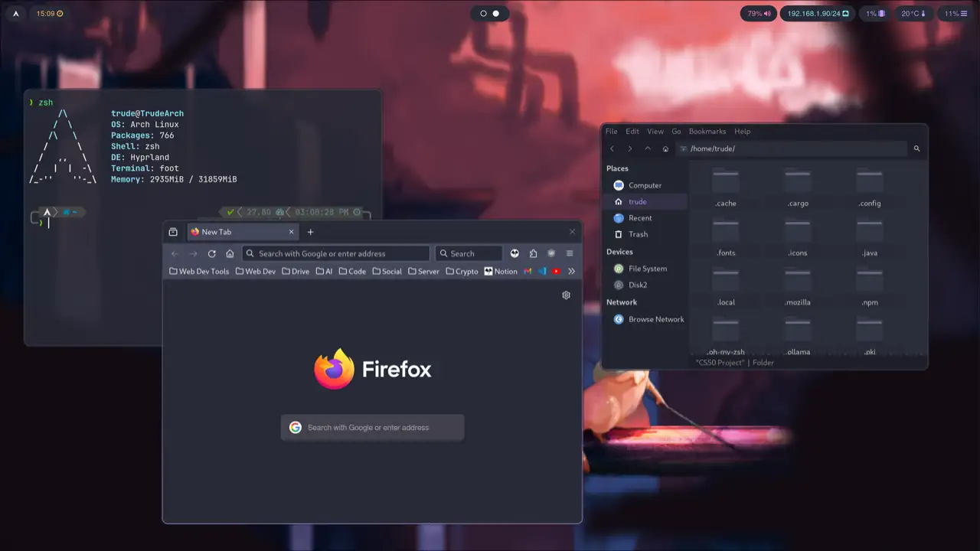Click the file manager search magnifier icon
The height and width of the screenshot is (551, 980).
(x=916, y=148)
